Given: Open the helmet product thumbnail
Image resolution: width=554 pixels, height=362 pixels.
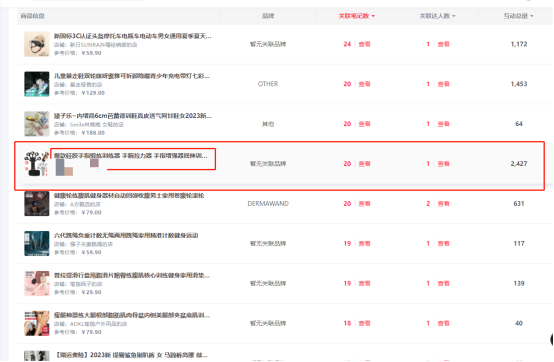Looking at the screenshot, I should (x=37, y=44).
